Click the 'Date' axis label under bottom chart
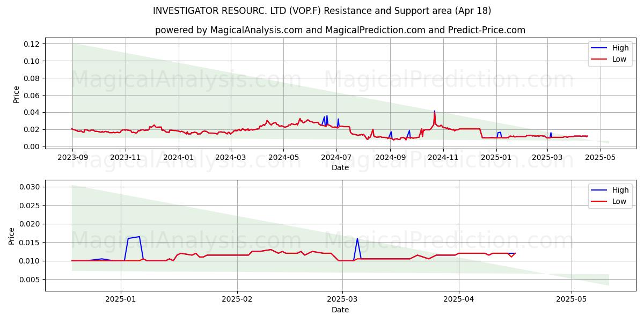 (340, 310)
